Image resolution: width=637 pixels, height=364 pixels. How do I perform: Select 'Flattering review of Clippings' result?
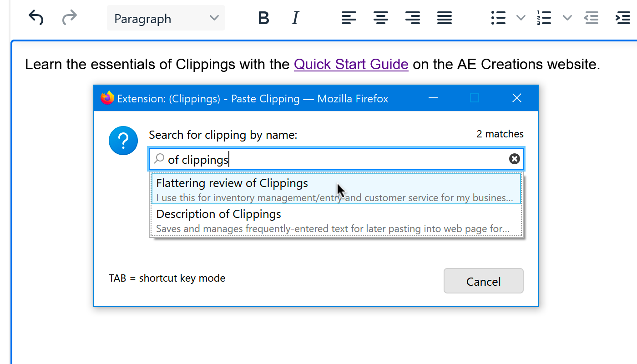point(336,188)
